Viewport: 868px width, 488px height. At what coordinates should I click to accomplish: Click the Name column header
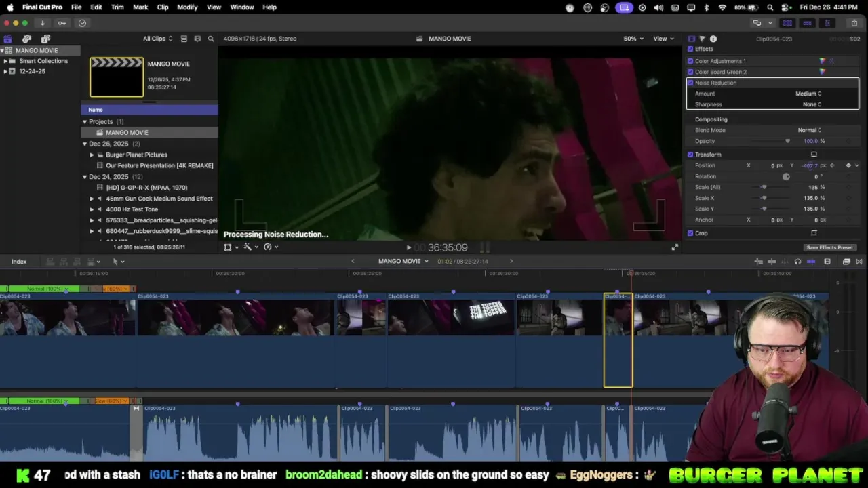point(149,110)
